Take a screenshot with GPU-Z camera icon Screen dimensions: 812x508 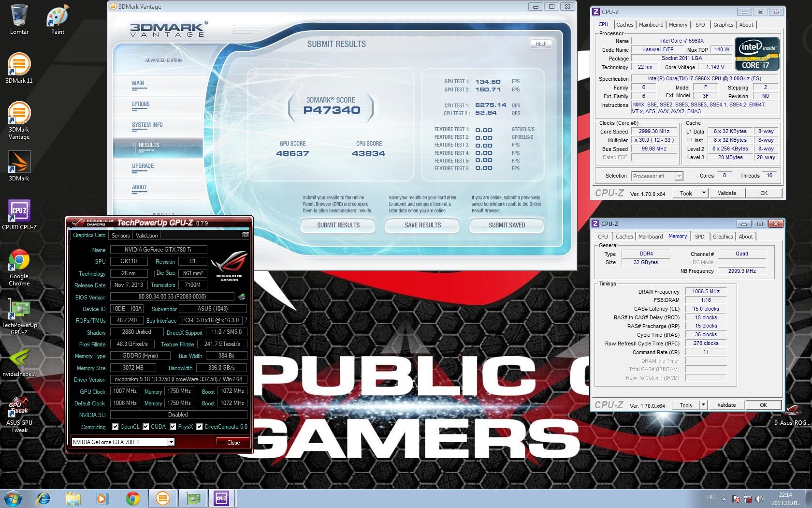pos(245,235)
